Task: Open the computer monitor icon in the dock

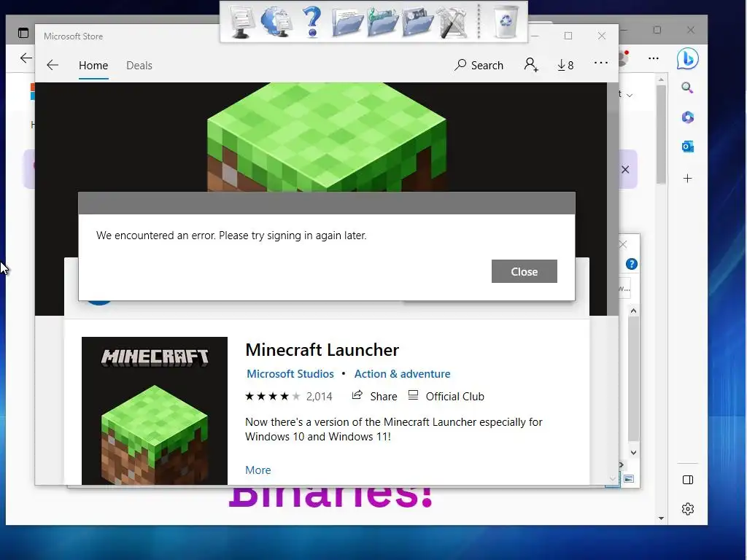Action: (242, 21)
